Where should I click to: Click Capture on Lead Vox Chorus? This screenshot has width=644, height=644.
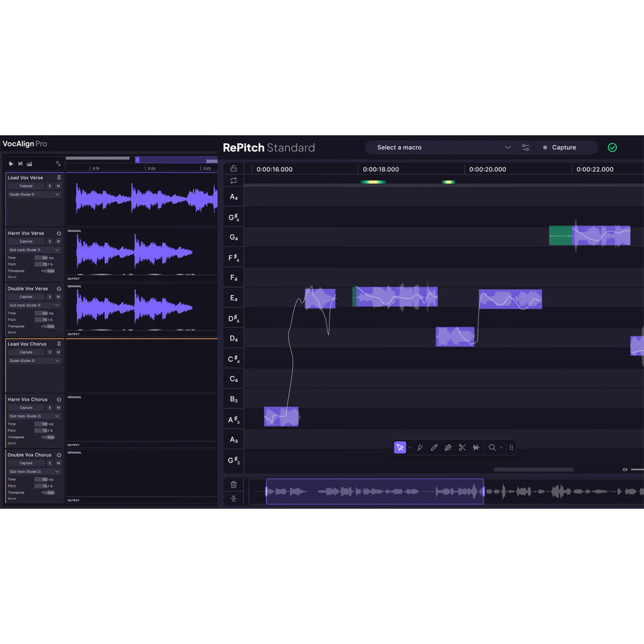click(x=26, y=353)
